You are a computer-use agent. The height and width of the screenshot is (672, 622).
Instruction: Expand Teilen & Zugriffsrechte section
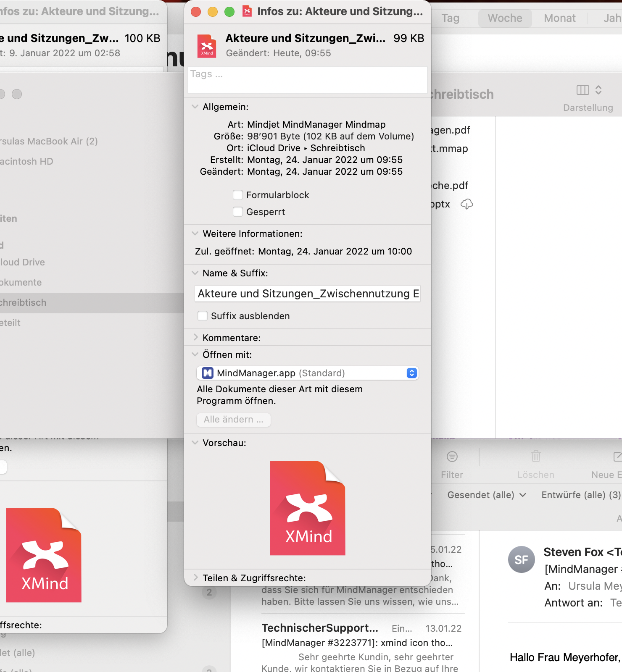(195, 577)
